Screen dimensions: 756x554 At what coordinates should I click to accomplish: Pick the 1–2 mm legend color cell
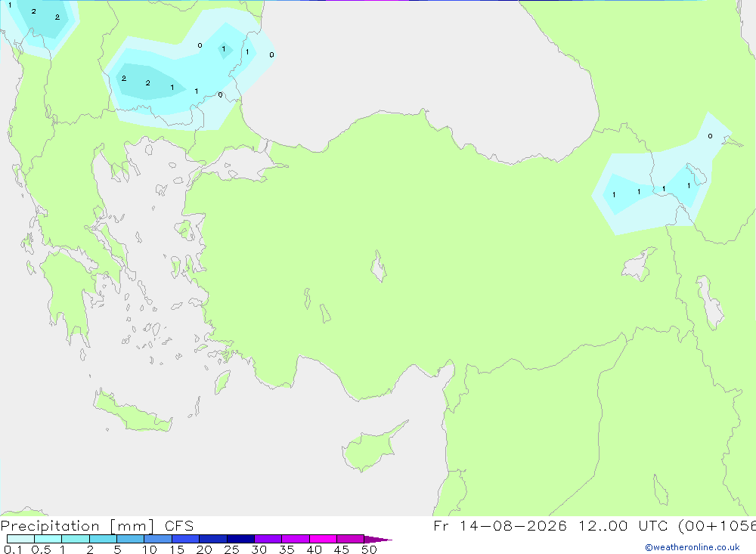tap(76, 539)
